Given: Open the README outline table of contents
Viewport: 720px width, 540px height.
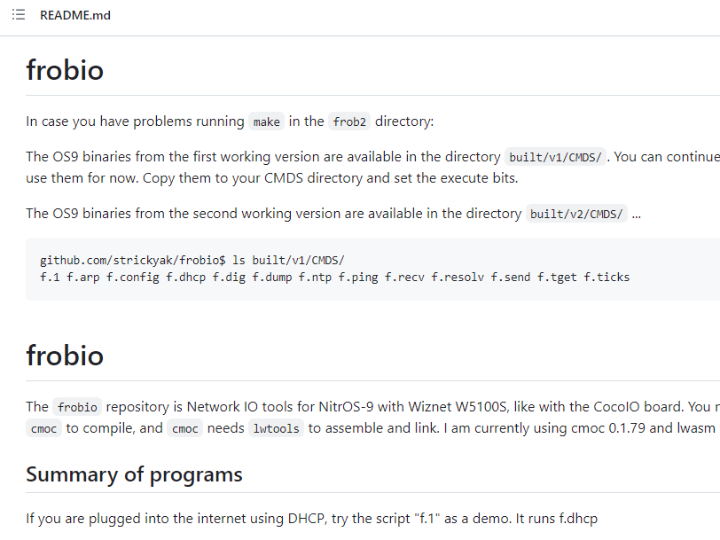Looking at the screenshot, I should tap(18, 15).
